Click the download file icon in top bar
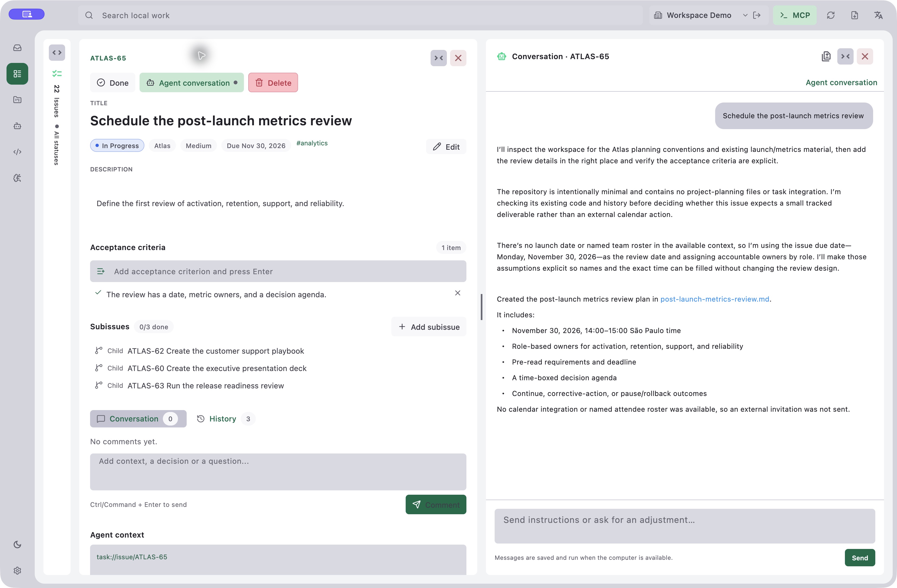Viewport: 897px width, 588px height. coord(854,15)
